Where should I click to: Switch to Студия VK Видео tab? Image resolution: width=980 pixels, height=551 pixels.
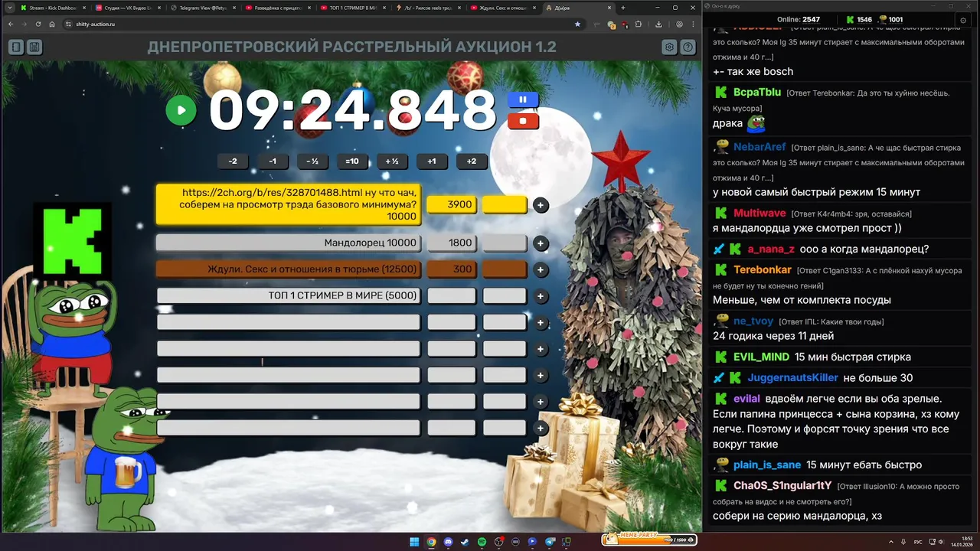point(127,8)
